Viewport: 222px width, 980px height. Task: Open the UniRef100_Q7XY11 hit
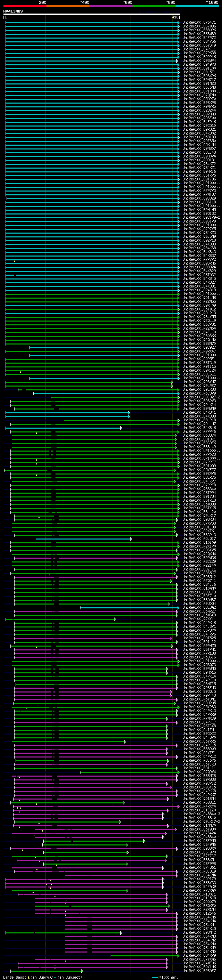pyautogui.click(x=199, y=619)
